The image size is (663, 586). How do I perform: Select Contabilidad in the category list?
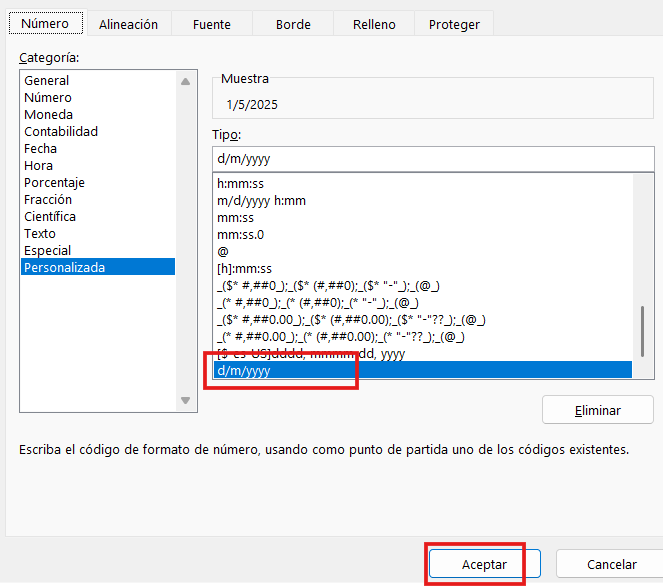pyautogui.click(x=61, y=132)
